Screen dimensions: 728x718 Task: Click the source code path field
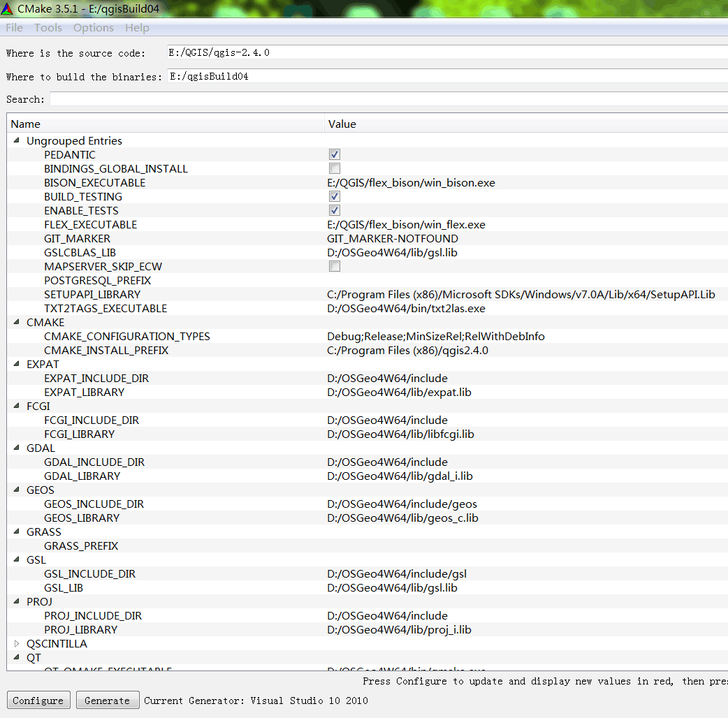(447, 52)
